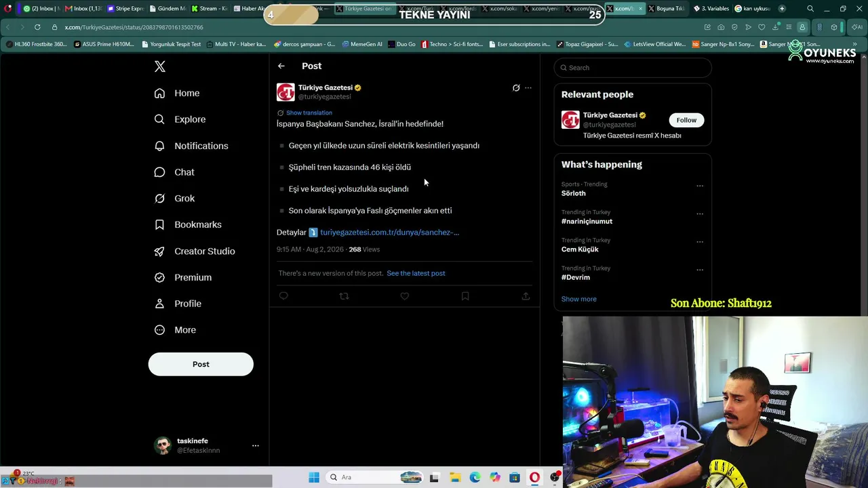Expand the More menu in the sidebar
The image size is (868, 488).
tap(175, 330)
